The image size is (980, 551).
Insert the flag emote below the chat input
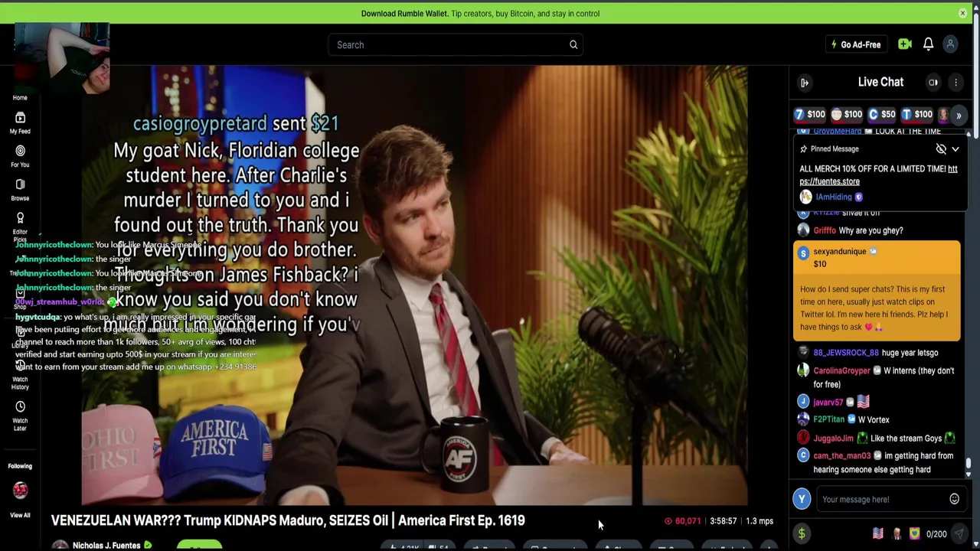877,534
